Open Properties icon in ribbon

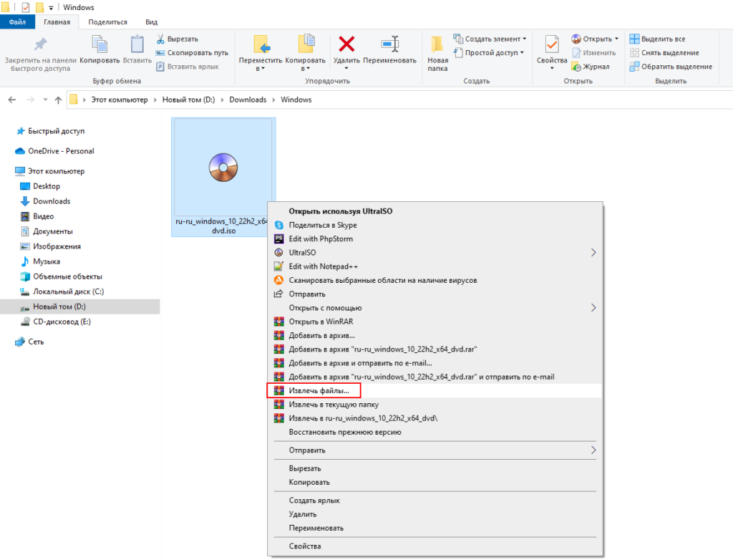[x=552, y=44]
